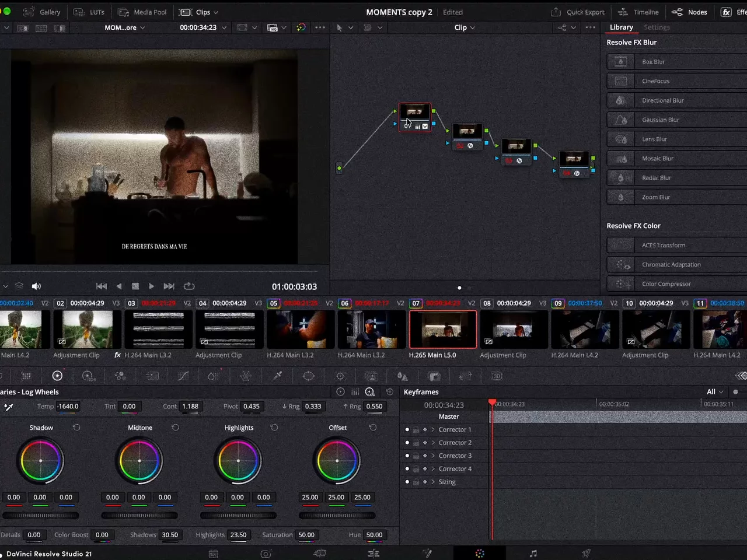
Task: Toggle the Timeline panel
Action: coord(638,12)
